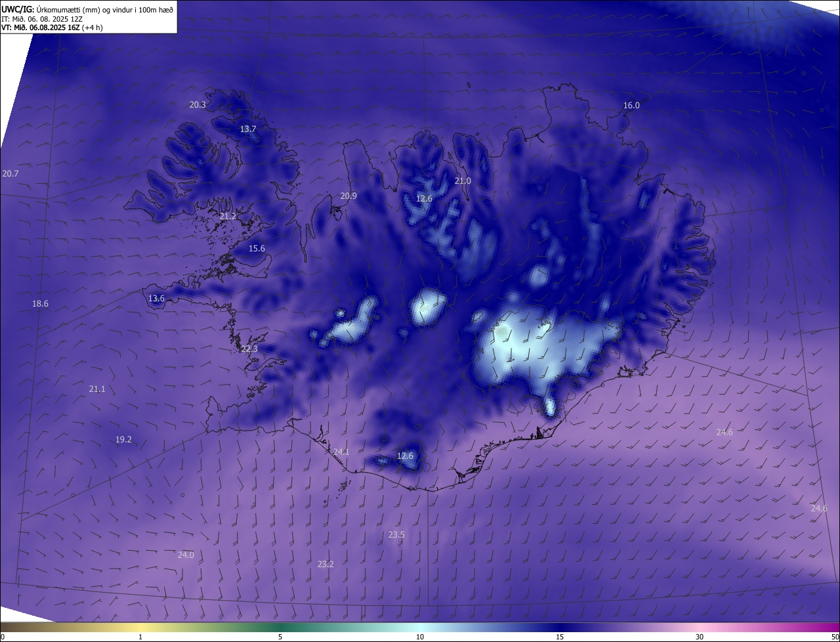Click color scale tick label 30

coord(700,637)
